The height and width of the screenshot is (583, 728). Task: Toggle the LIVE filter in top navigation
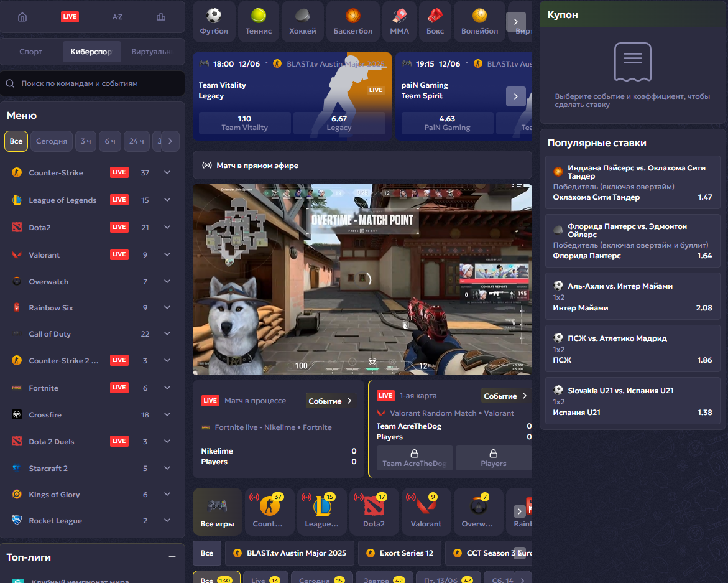click(x=70, y=17)
